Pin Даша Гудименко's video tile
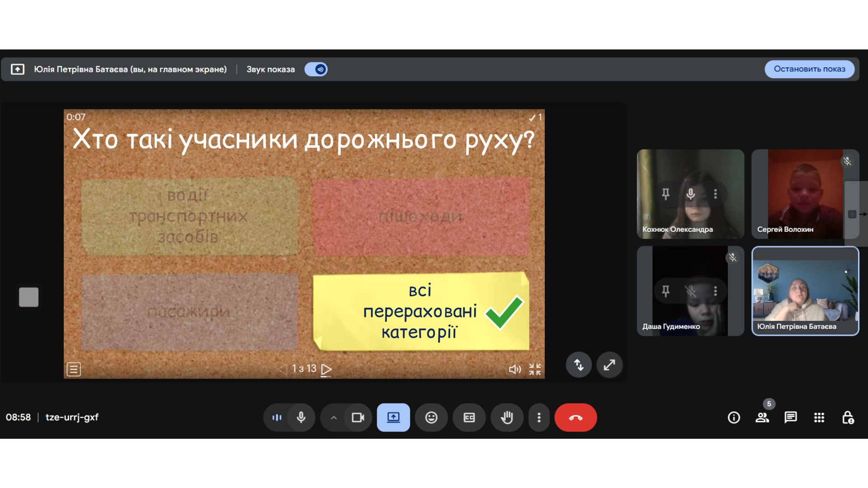 pos(665,291)
